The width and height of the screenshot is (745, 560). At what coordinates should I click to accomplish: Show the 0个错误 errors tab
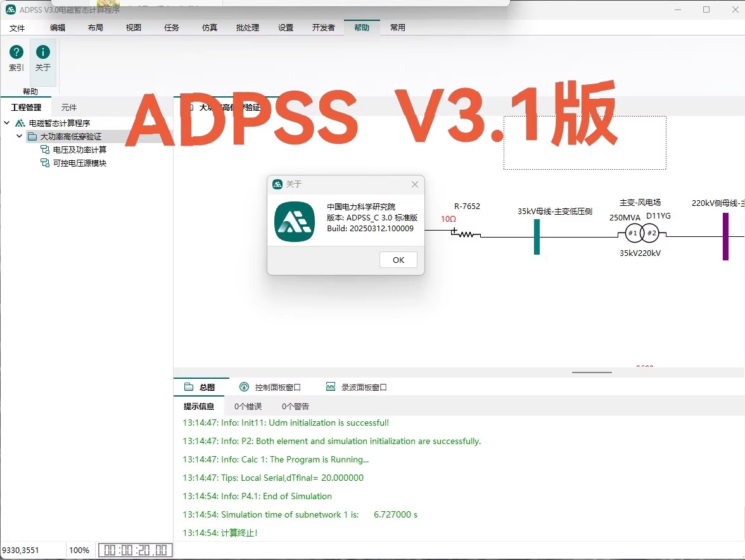pos(248,406)
